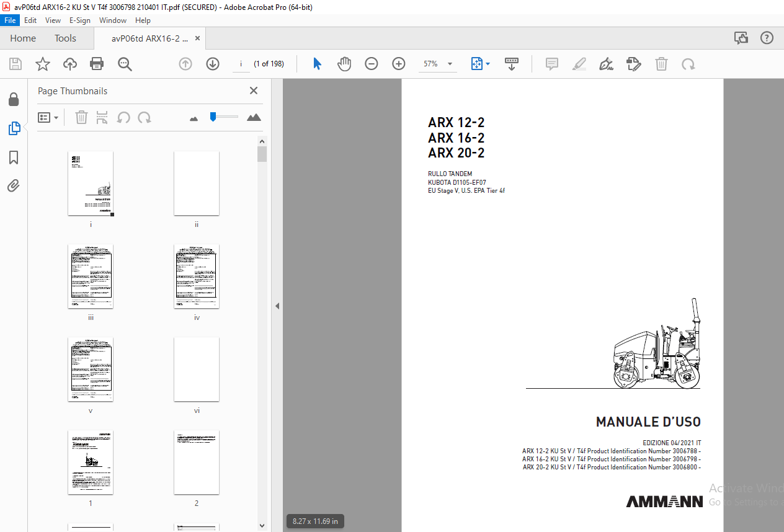Click the fit page display icon
This screenshot has width=784, height=532.
pos(476,64)
